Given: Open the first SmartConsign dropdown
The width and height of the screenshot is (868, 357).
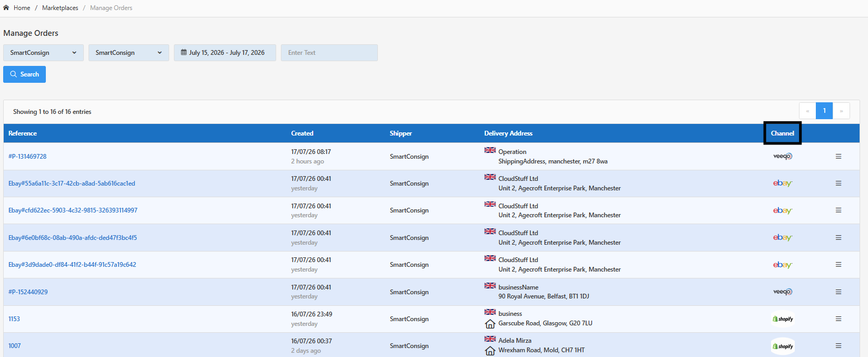Looking at the screenshot, I should [43, 53].
